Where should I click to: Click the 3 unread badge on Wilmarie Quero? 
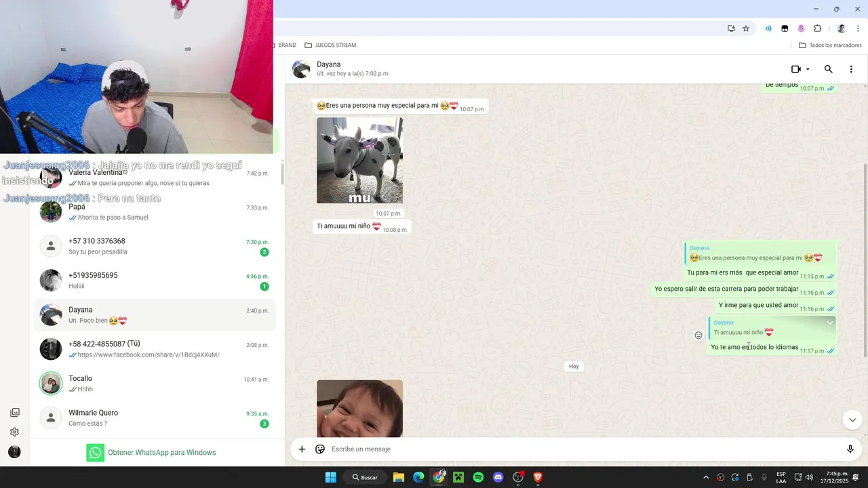264,424
